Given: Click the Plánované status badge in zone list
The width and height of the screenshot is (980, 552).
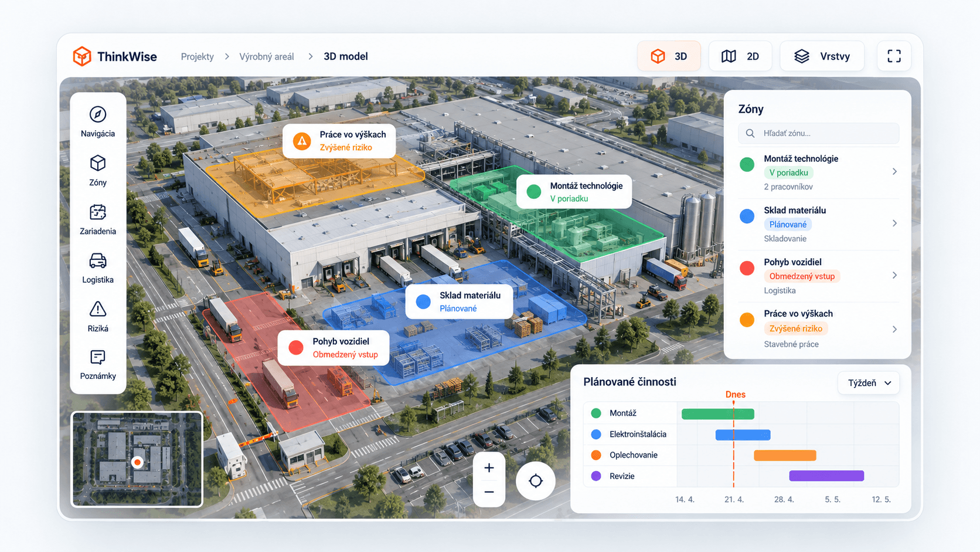Looking at the screenshot, I should pyautogui.click(x=788, y=225).
